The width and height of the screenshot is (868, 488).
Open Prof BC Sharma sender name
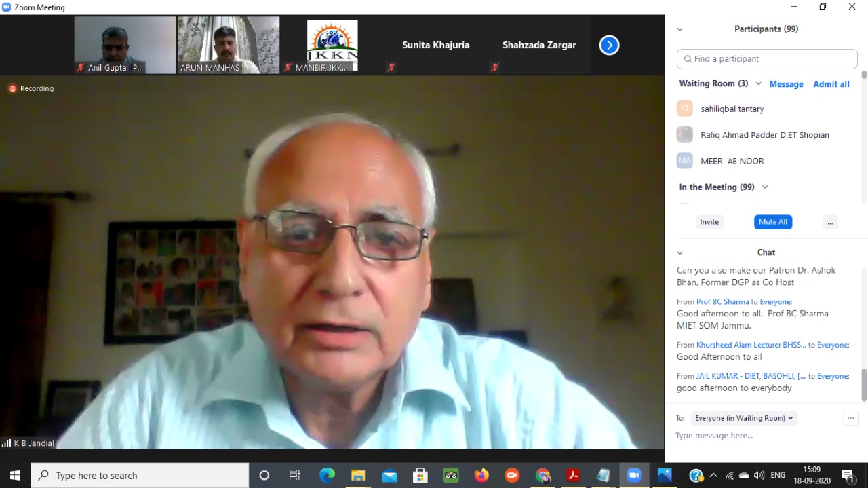point(723,301)
